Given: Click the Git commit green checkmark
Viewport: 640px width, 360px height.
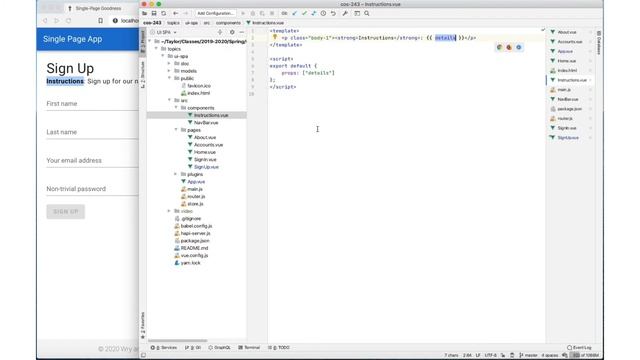Looking at the screenshot, I should click(304, 13).
